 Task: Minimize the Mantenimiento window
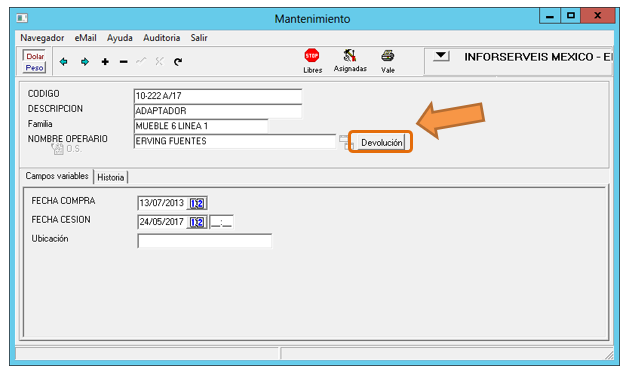(x=549, y=16)
